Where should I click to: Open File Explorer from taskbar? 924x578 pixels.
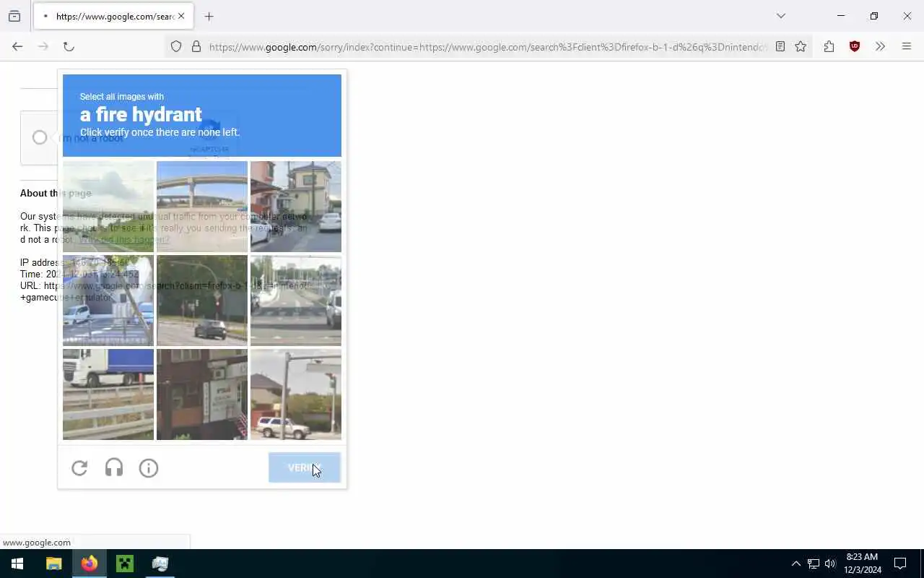pyautogui.click(x=53, y=564)
